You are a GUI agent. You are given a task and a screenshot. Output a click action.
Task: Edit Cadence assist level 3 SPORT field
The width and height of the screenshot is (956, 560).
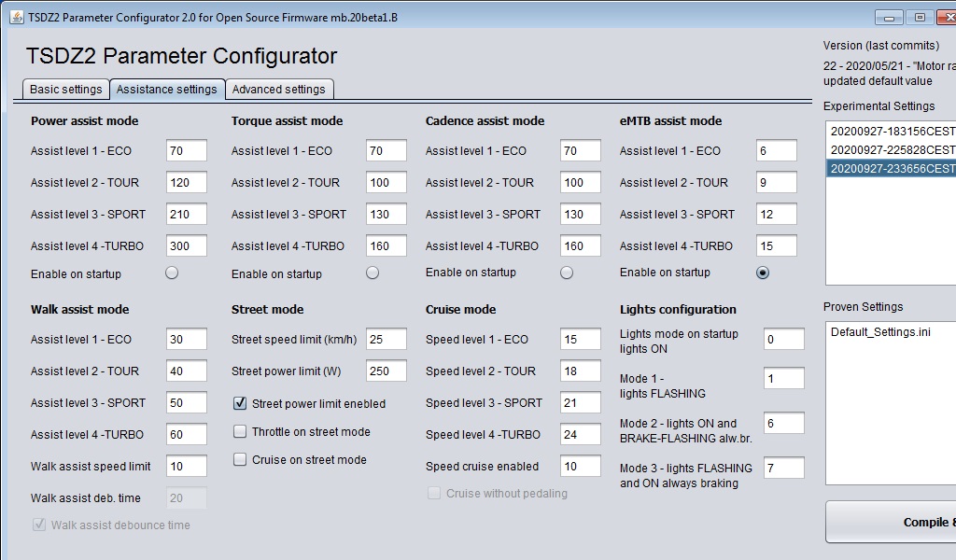(581, 214)
